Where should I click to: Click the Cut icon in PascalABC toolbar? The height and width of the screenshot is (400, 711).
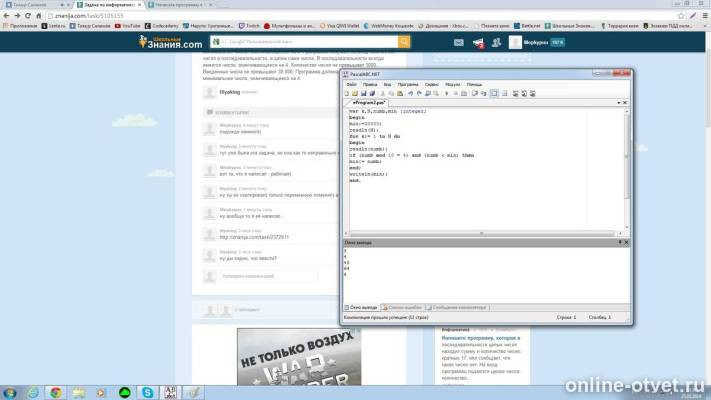(x=383, y=93)
